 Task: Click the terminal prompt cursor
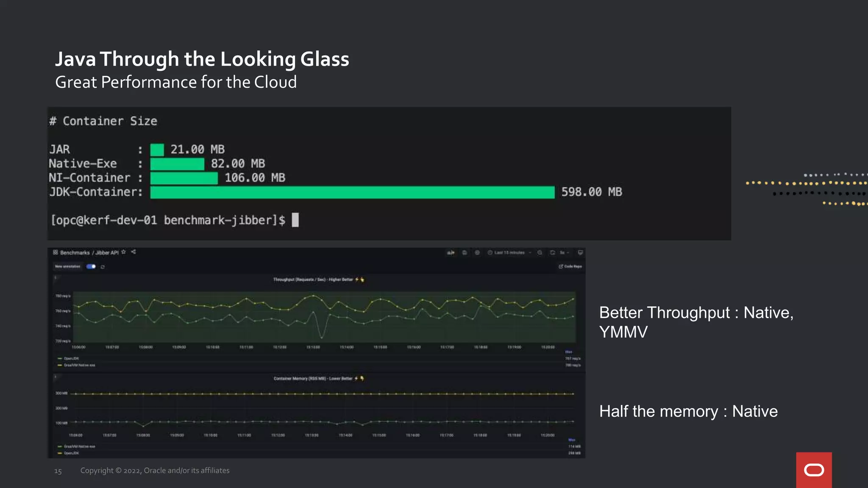[295, 220]
